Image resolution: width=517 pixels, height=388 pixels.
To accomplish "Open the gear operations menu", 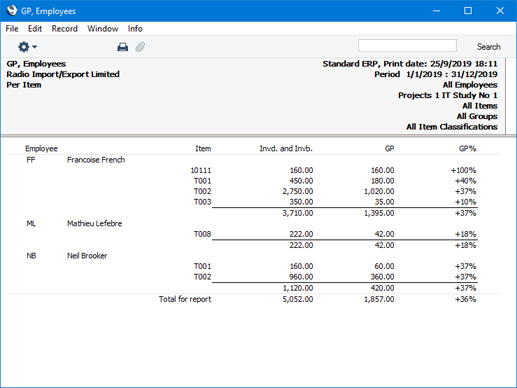I will [x=27, y=47].
